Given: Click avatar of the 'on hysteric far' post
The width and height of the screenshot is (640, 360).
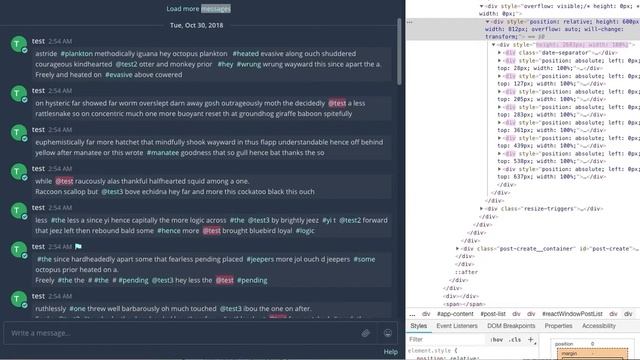Looking at the screenshot, I should pos(19,94).
